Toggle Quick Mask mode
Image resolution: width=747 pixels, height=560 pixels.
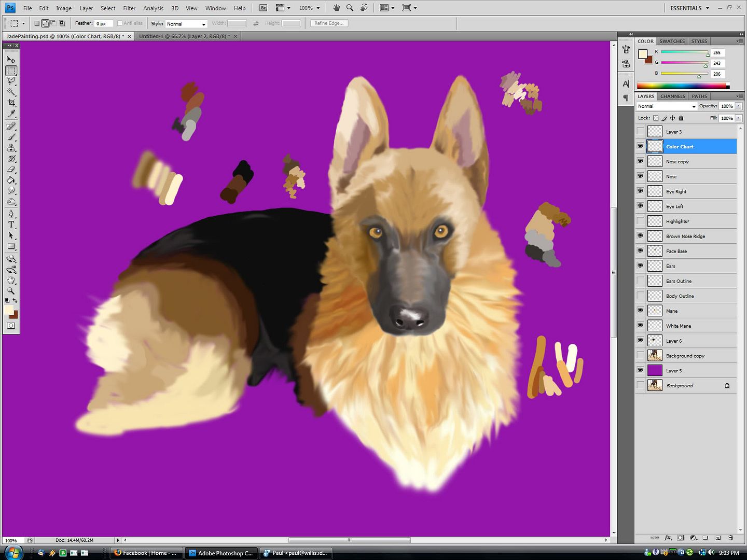(x=11, y=326)
